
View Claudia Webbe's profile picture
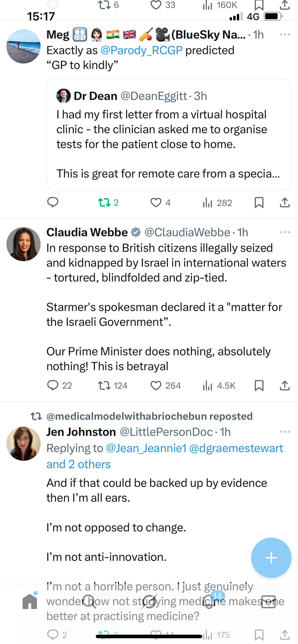(x=24, y=244)
